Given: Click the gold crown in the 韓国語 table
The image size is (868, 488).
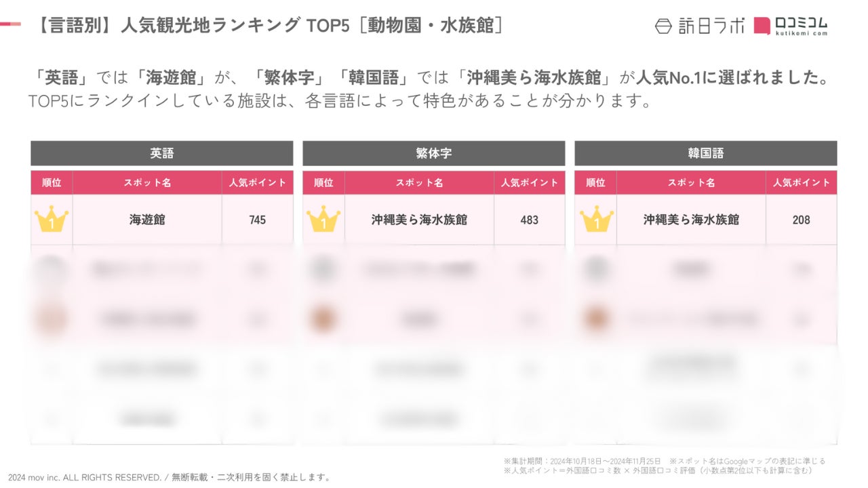Looking at the screenshot, I should pyautogui.click(x=596, y=220).
